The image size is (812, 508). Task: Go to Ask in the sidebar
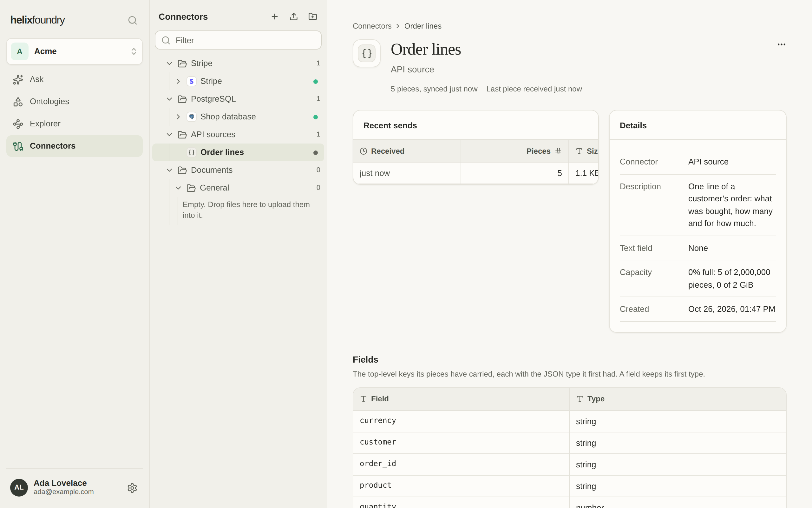click(75, 79)
